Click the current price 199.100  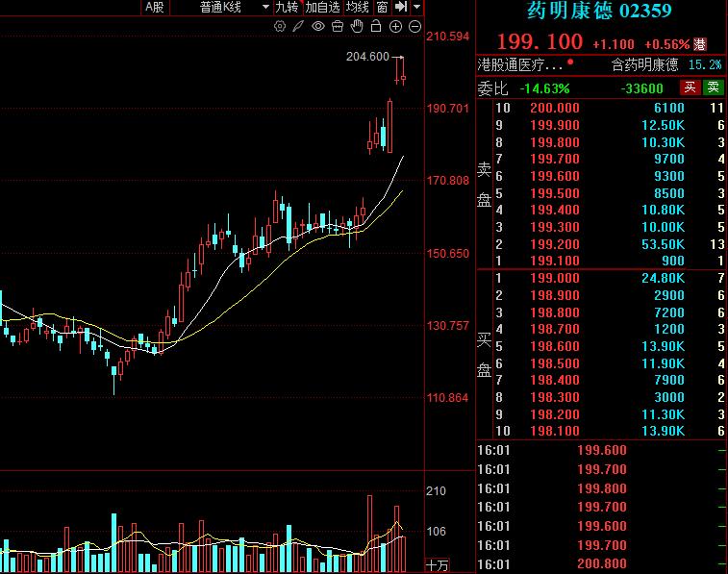click(x=540, y=42)
